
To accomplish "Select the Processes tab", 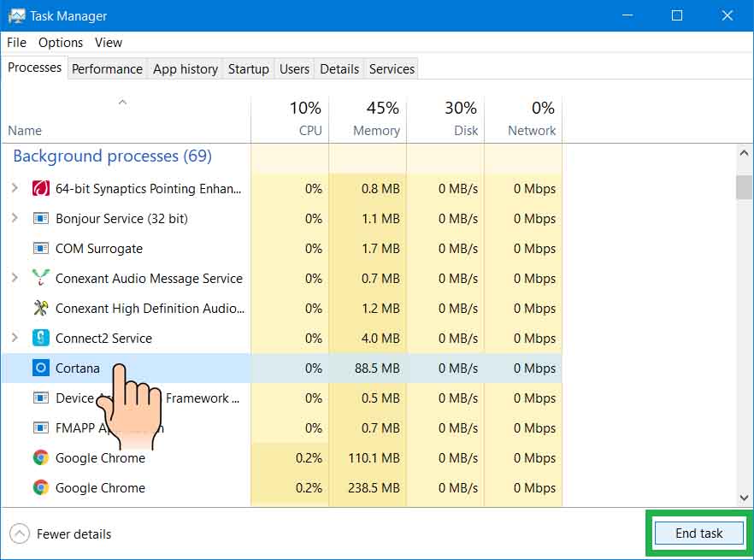I will click(x=34, y=68).
